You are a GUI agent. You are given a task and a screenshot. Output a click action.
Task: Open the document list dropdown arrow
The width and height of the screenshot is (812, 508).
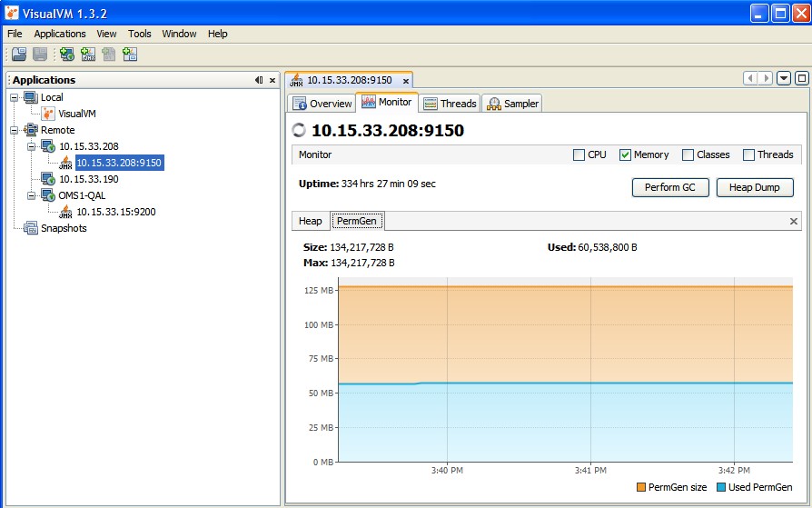[x=784, y=78]
